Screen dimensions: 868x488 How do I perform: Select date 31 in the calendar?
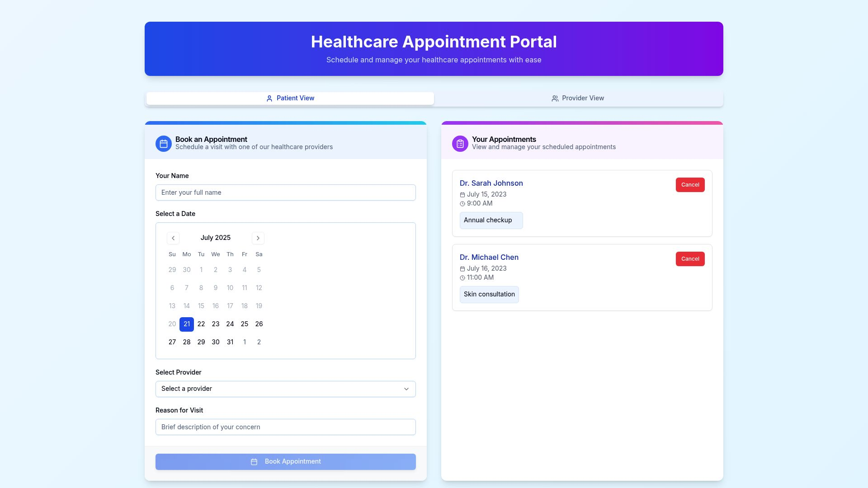coord(230,342)
